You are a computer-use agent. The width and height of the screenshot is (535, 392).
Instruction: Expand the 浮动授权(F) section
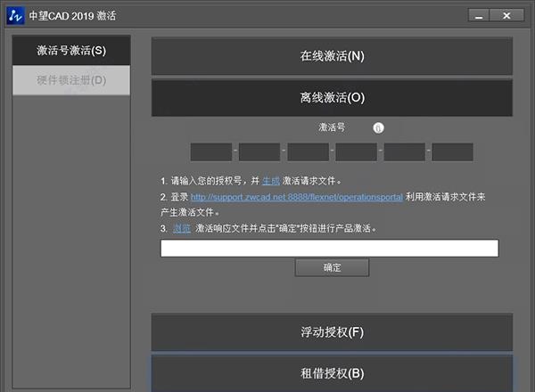click(x=332, y=332)
